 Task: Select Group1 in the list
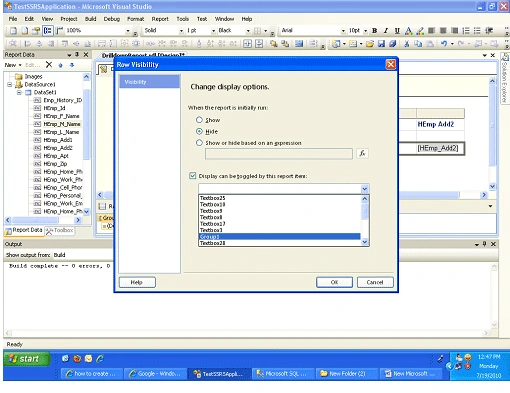(279, 237)
